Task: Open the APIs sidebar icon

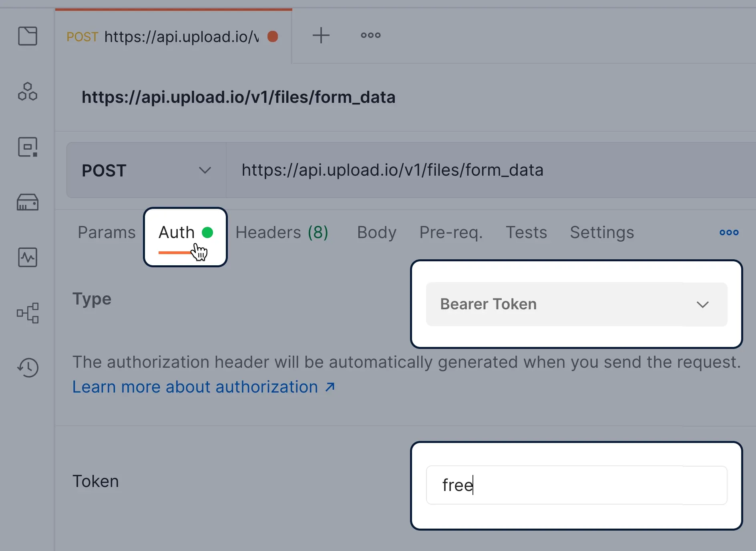Action: point(28,92)
